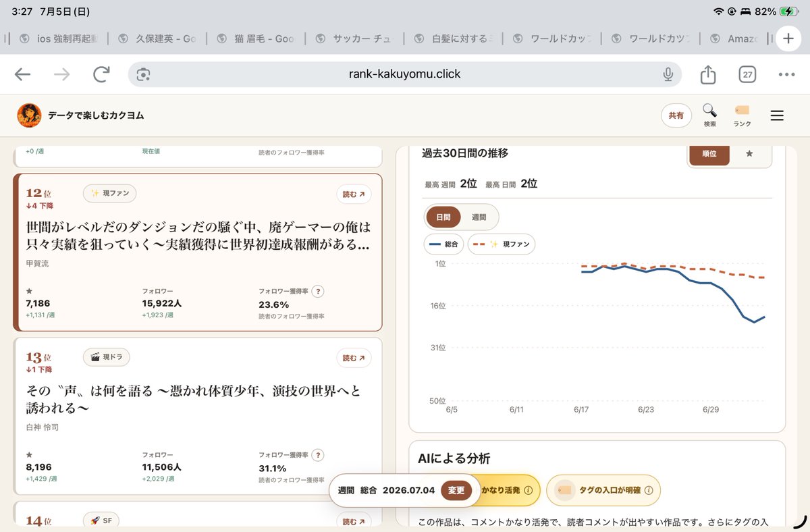Click the star count 7,186

[38, 304]
